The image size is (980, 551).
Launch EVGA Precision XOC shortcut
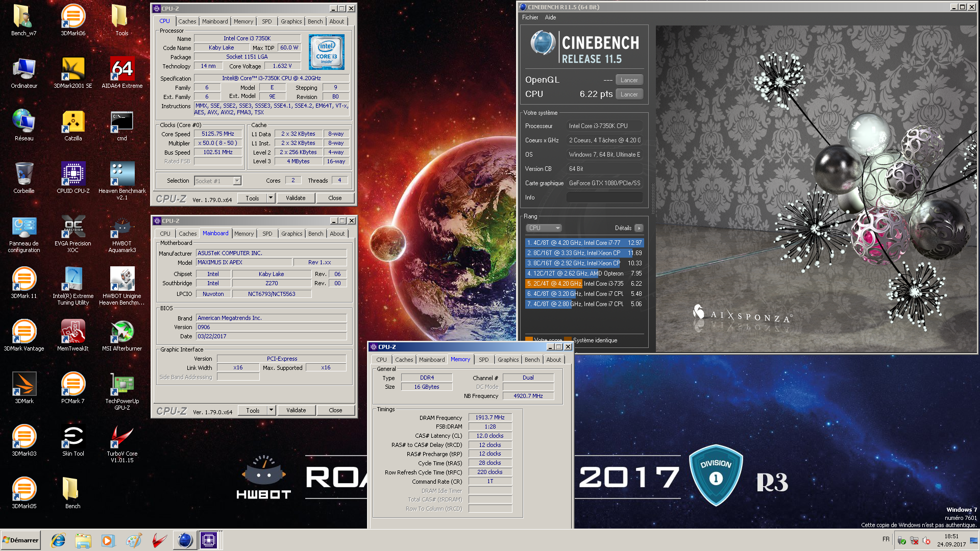[73, 234]
